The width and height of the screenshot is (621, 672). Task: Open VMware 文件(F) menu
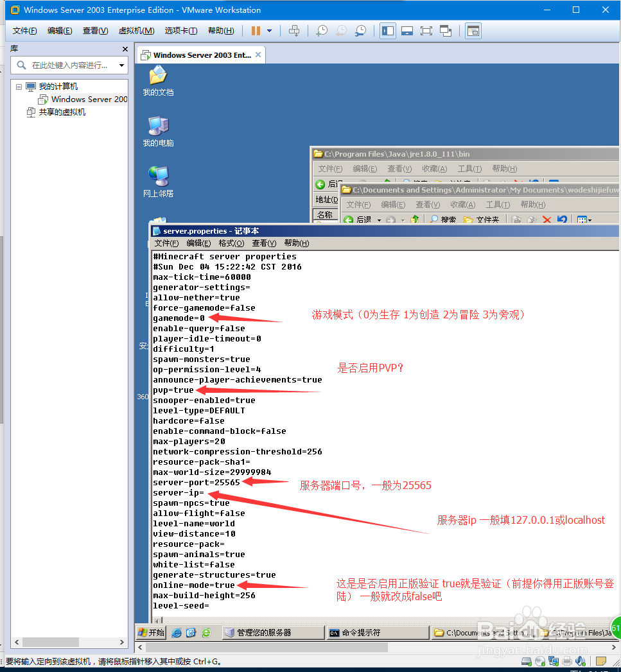pos(24,31)
